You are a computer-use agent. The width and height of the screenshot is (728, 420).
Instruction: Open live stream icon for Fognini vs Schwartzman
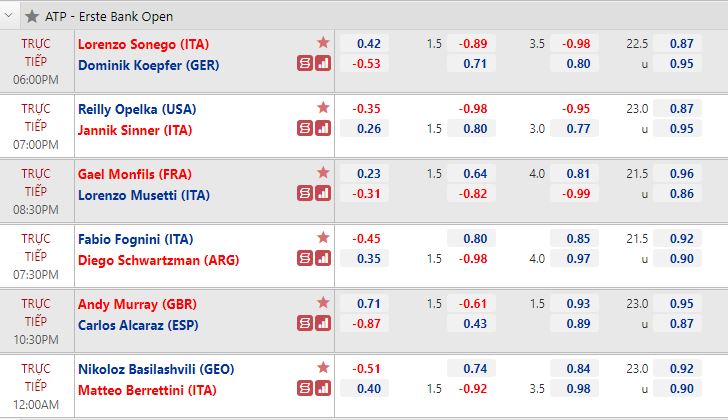(x=305, y=258)
